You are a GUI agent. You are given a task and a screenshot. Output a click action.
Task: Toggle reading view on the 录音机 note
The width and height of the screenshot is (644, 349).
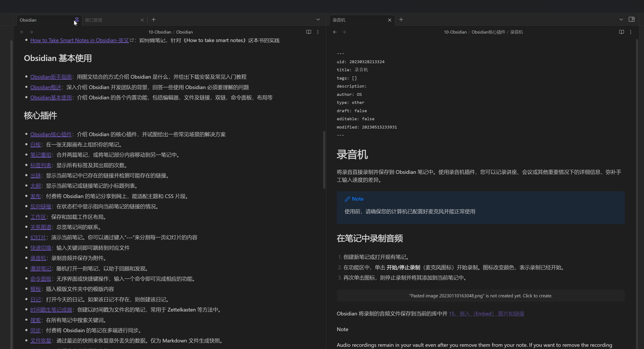click(621, 32)
